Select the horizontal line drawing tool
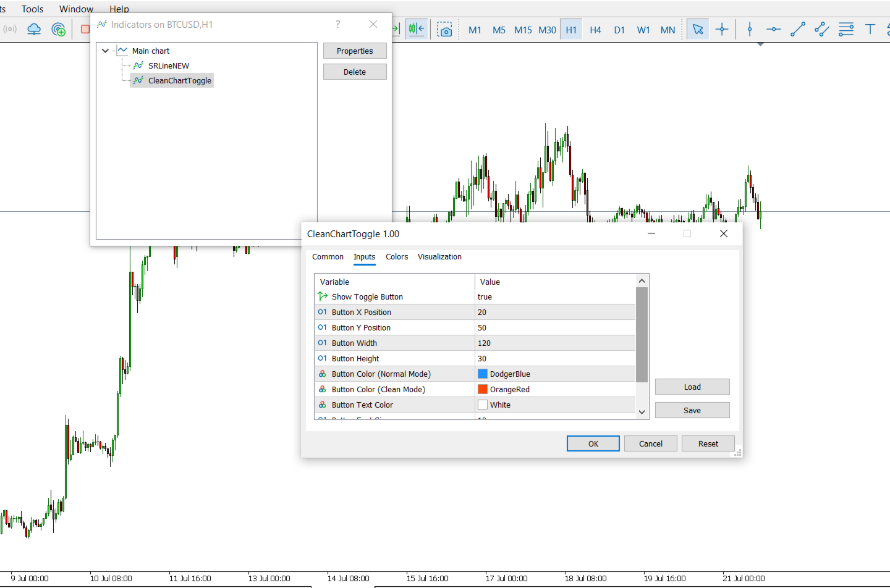The height and width of the screenshot is (588, 890). tap(773, 29)
